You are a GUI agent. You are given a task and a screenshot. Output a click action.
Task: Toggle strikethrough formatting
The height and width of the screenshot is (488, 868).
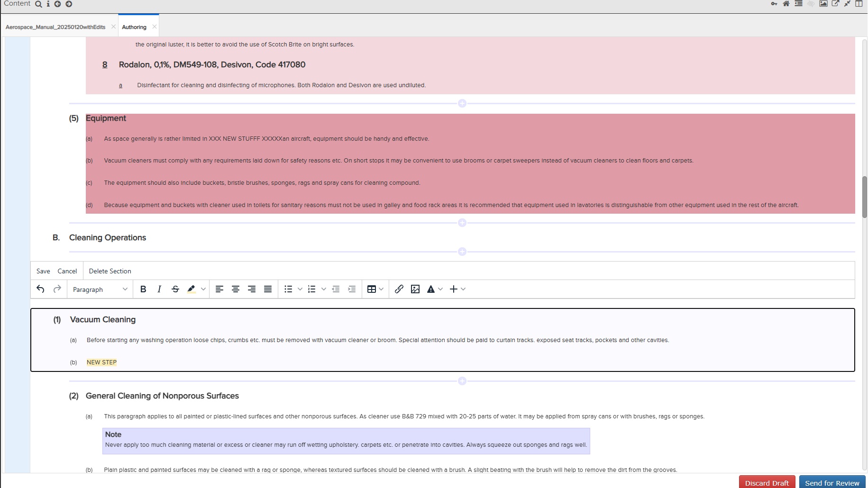click(175, 289)
